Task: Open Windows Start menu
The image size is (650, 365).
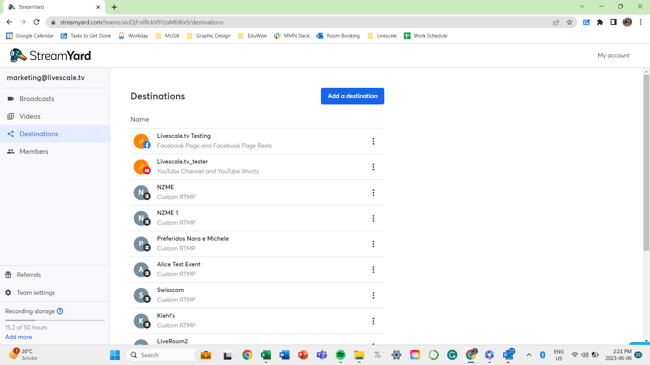Action: [115, 355]
